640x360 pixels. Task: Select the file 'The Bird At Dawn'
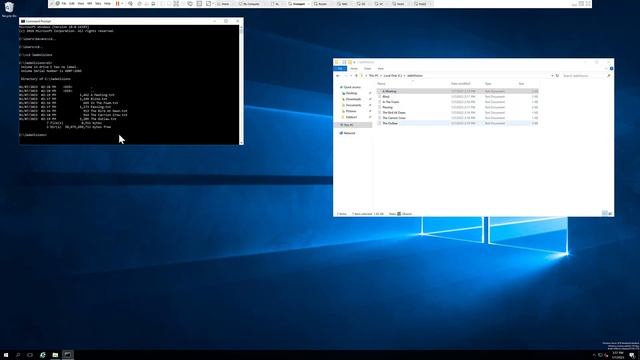coord(458,113)
